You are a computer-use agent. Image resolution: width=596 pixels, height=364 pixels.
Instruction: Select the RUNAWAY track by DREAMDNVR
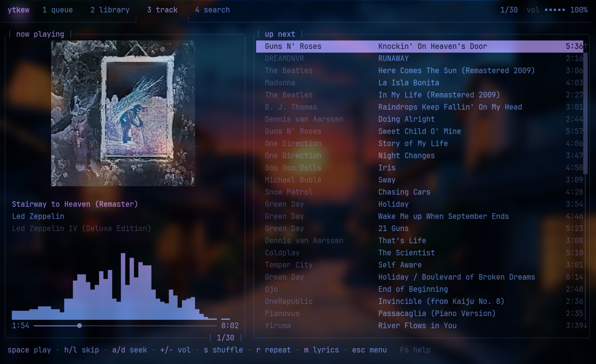[419, 58]
